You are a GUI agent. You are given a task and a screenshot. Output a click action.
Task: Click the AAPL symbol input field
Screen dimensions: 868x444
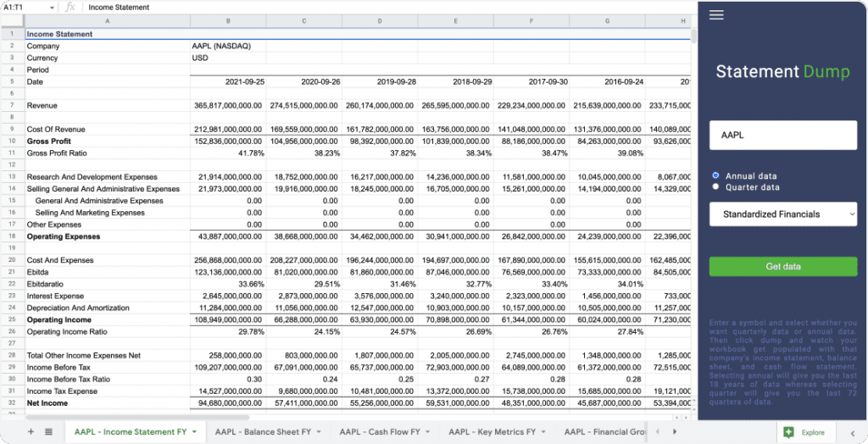(x=782, y=135)
